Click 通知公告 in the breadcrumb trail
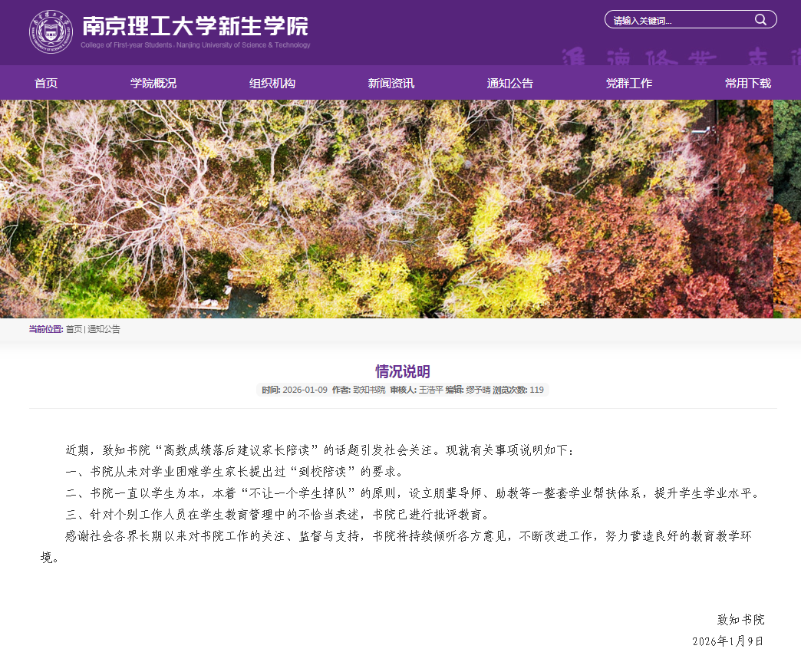Image resolution: width=801 pixels, height=672 pixels. click(x=105, y=329)
